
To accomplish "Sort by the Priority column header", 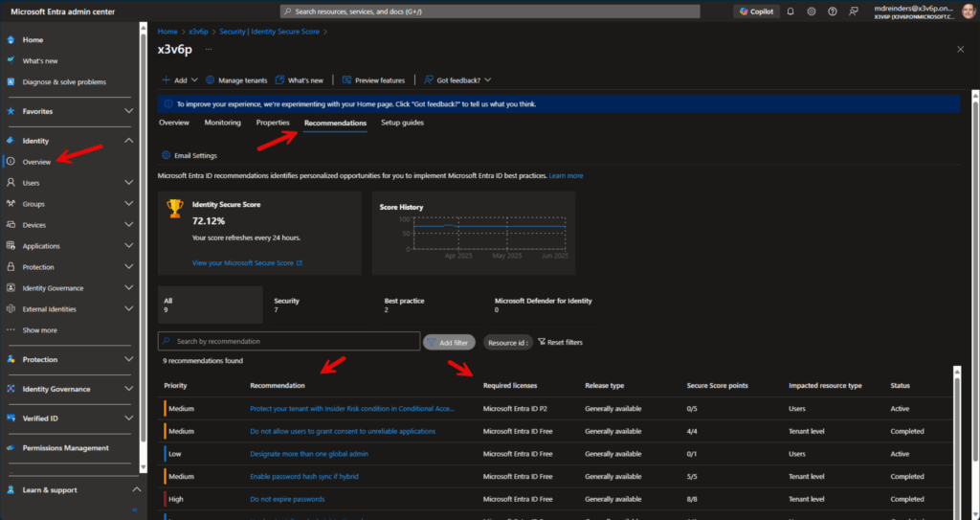I will pyautogui.click(x=175, y=386).
